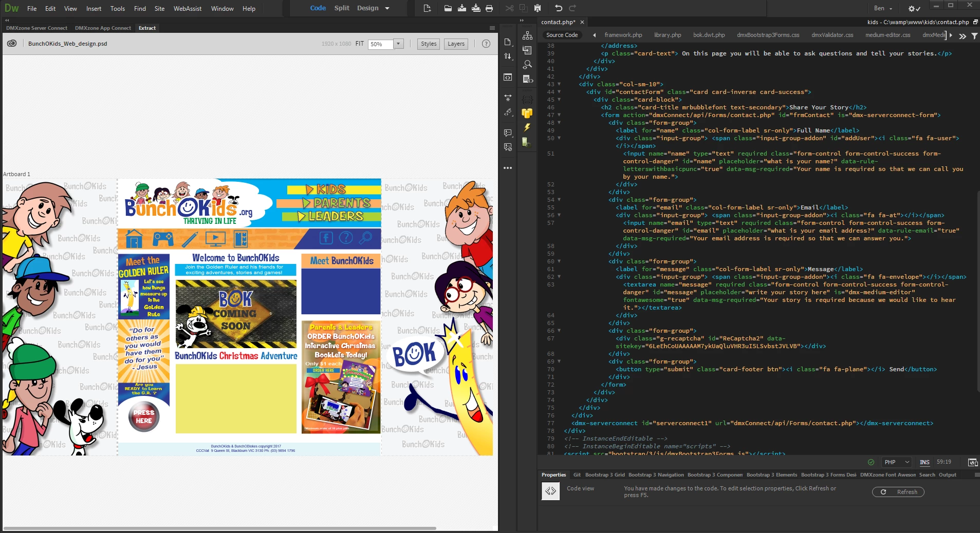Click the Collapse Selection icon in the vertical toolbar
980x533 pixels.
[508, 98]
